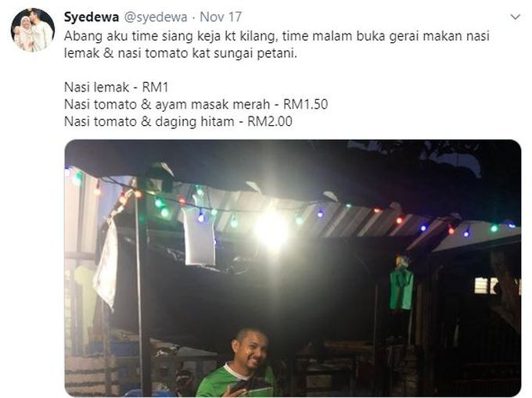Click the smiling man's face in photo

[251, 350]
